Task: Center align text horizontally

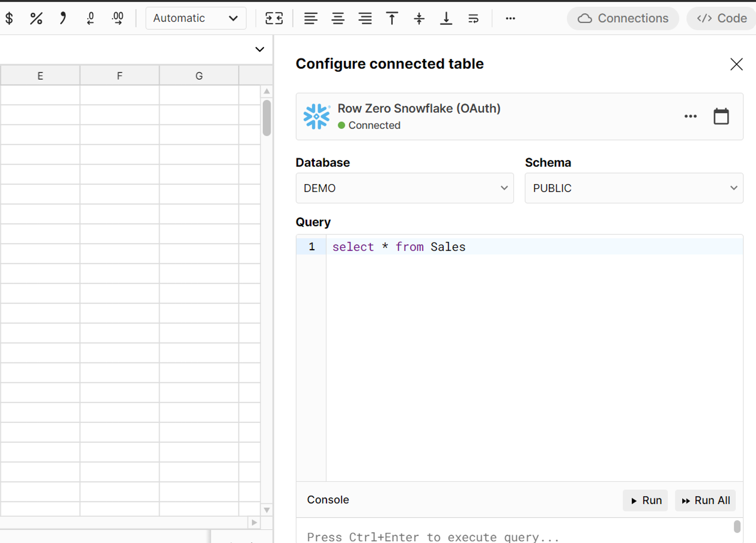Action: coord(338,18)
